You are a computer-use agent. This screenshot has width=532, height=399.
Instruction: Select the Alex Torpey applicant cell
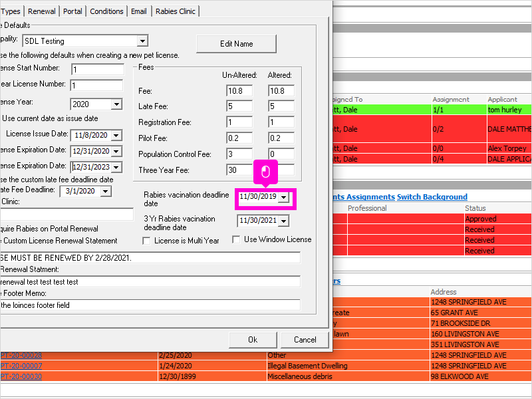(509, 148)
